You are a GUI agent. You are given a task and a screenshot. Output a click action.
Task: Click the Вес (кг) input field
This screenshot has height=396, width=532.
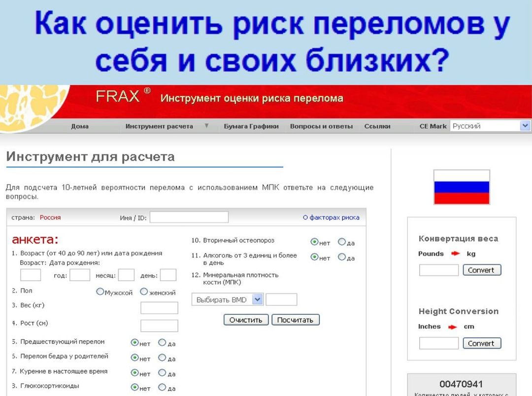tap(159, 308)
